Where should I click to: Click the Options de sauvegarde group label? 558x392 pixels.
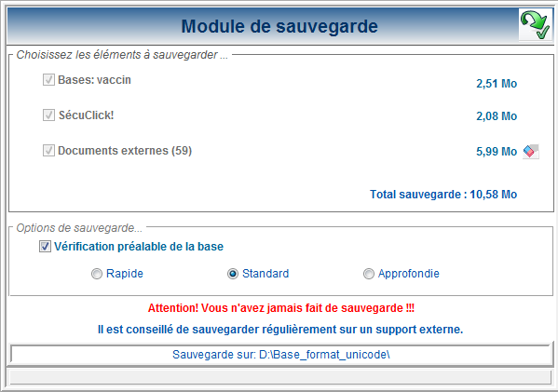click(79, 228)
